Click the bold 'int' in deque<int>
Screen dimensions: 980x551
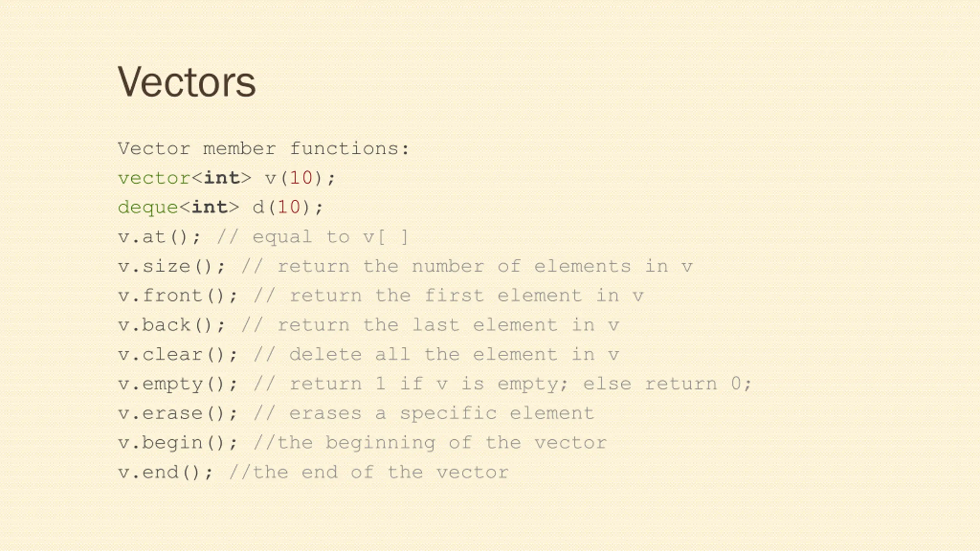tap(209, 208)
